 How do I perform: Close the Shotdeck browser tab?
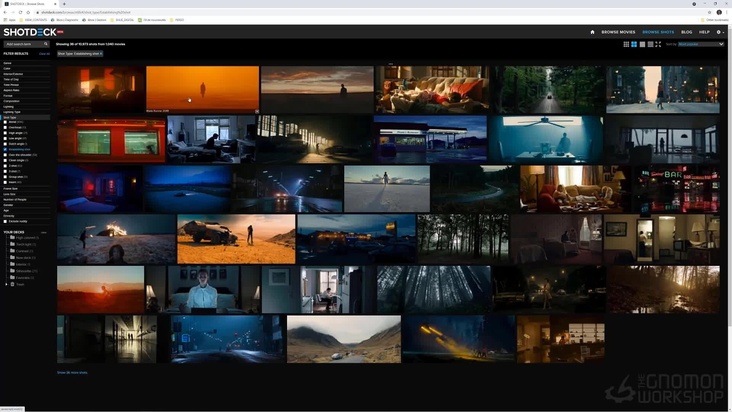[55, 4]
